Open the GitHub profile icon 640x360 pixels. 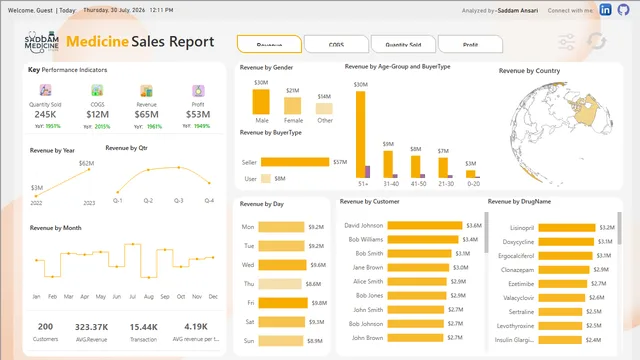point(623,10)
